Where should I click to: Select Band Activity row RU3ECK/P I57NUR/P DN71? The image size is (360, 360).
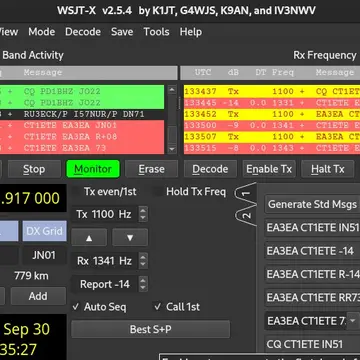click(82, 114)
